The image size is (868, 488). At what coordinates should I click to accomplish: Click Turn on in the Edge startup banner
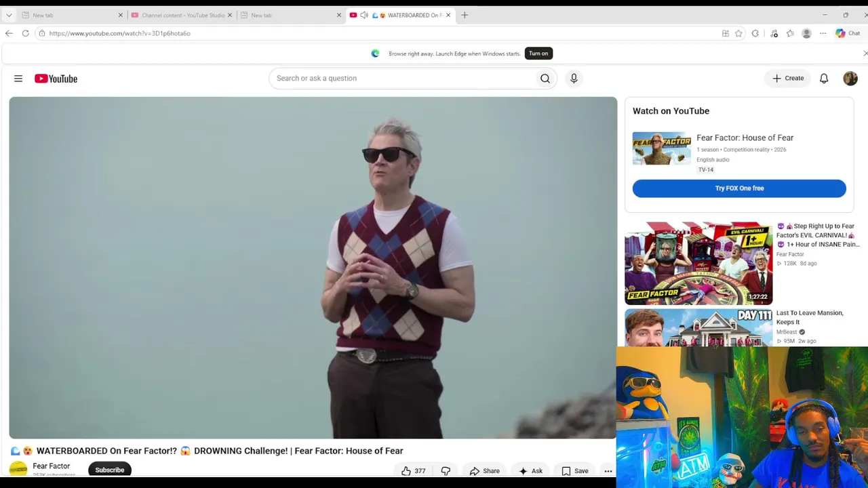click(538, 54)
